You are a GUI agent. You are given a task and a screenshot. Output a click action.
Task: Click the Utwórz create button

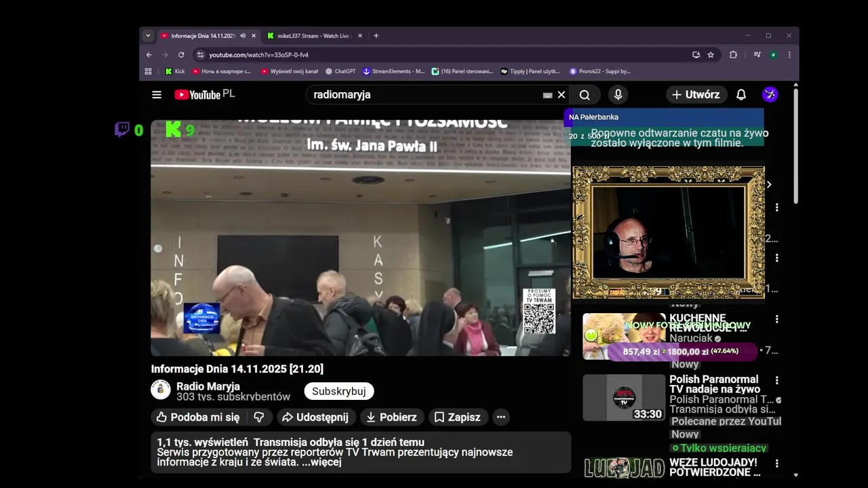(696, 95)
